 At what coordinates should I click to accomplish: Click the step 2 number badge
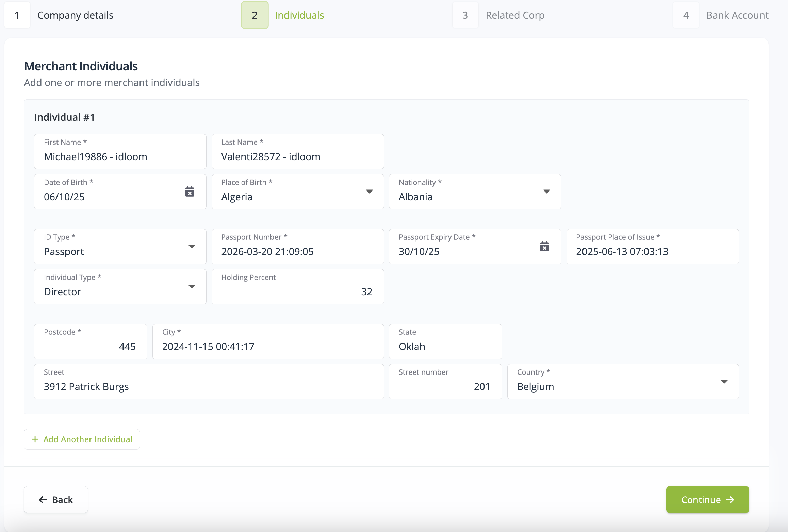click(255, 15)
